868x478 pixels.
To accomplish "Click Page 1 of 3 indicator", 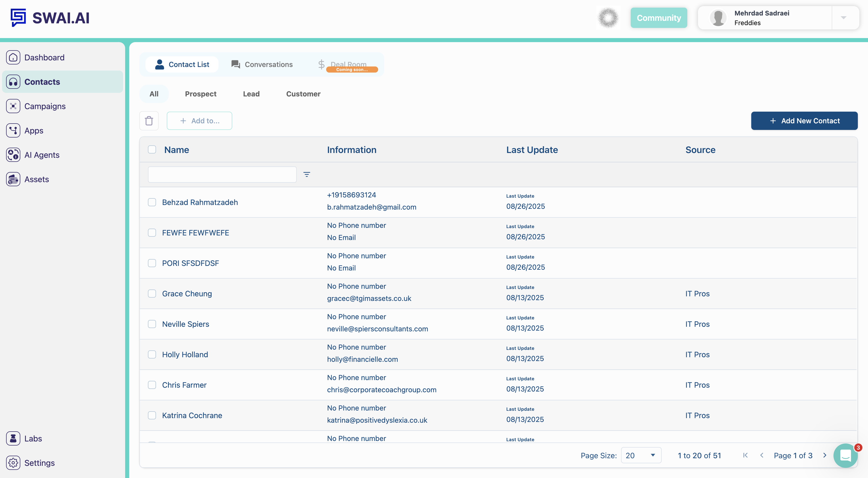I will point(793,455).
